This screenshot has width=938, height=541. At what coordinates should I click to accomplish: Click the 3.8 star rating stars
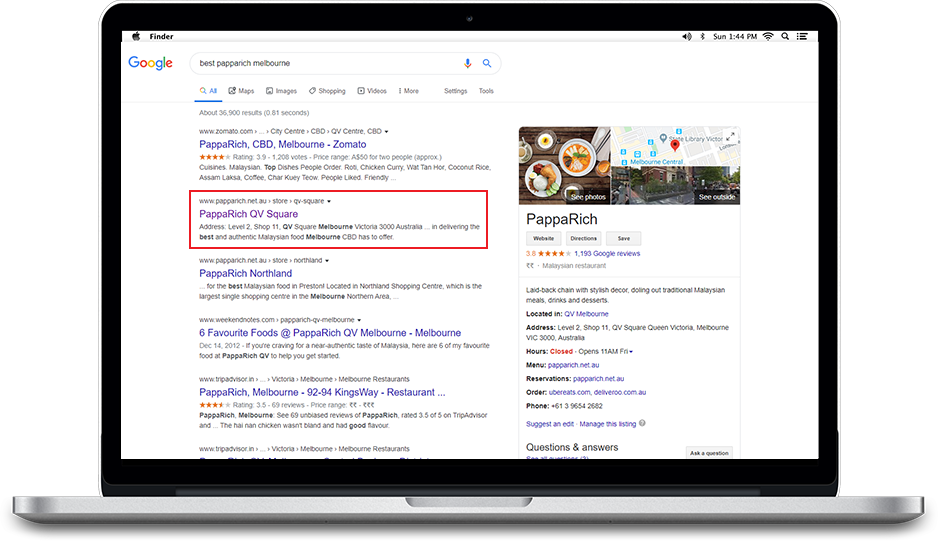[554, 254]
